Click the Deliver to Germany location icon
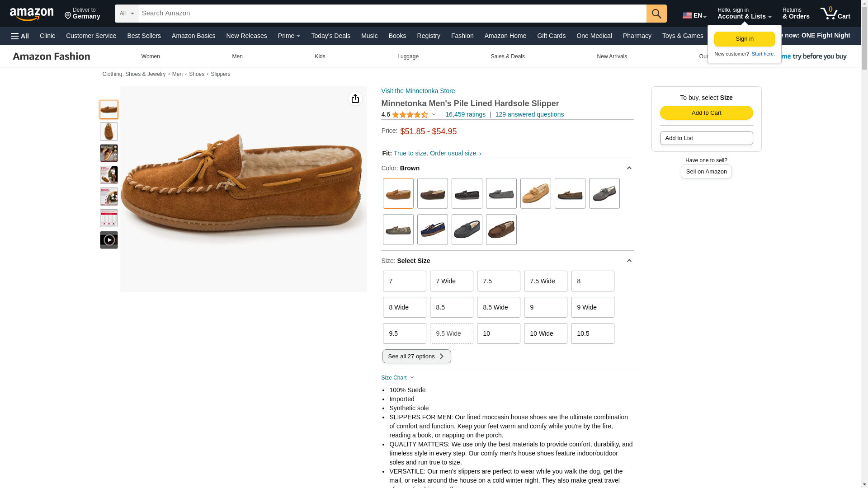Viewport: 868px width, 488px height. coord(68,16)
